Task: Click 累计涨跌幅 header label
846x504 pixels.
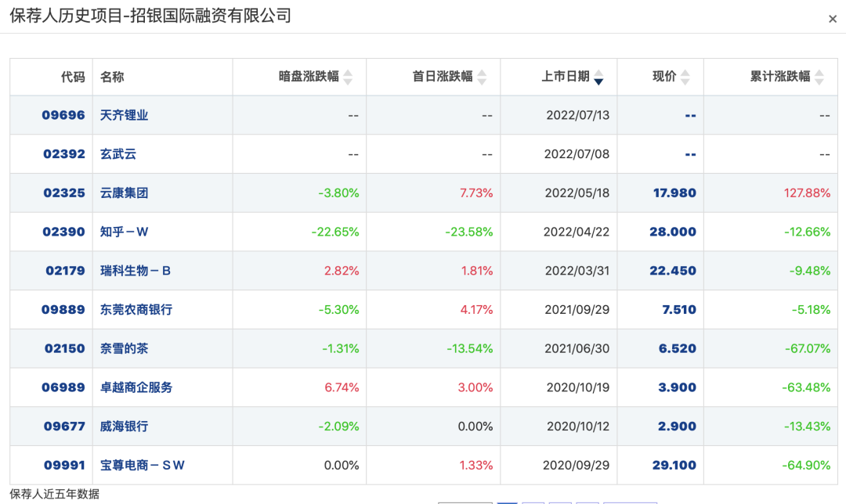Action: pyautogui.click(x=780, y=77)
